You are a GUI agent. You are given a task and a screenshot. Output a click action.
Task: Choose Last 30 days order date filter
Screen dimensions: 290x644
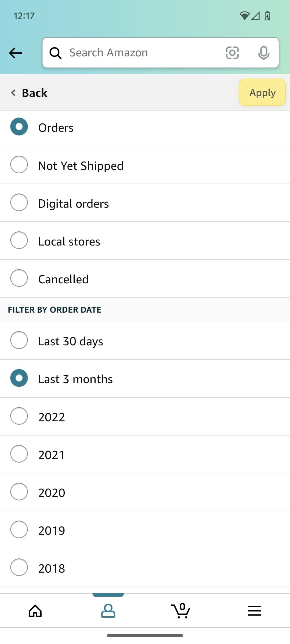(x=70, y=341)
